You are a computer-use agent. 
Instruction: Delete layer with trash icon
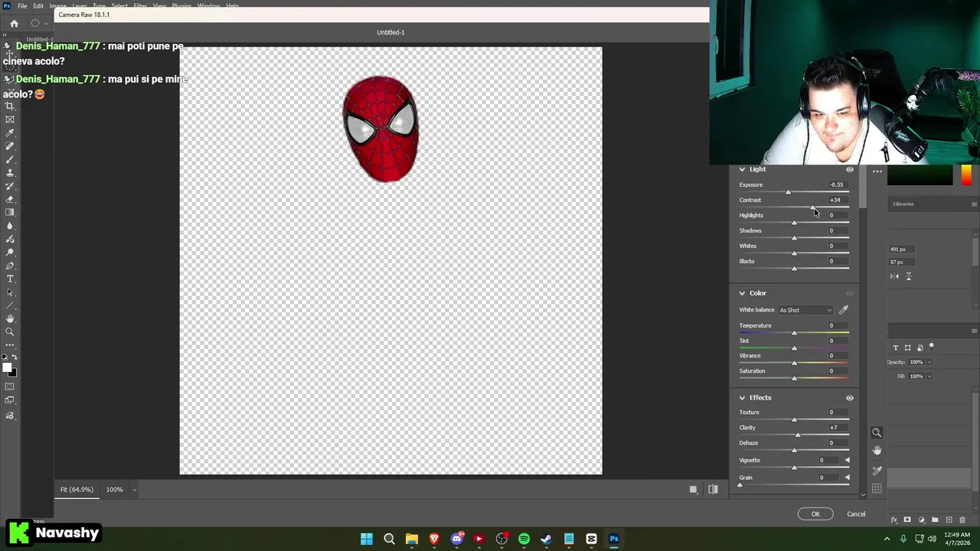962,520
